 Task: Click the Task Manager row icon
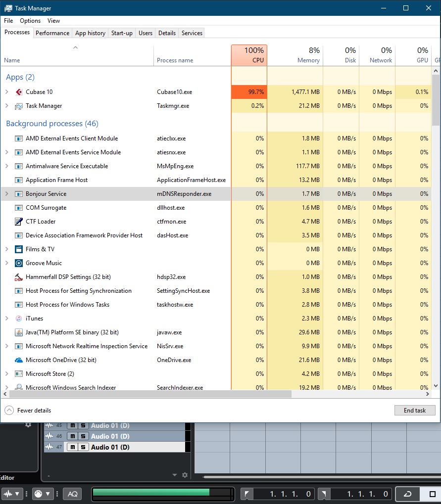pos(19,106)
